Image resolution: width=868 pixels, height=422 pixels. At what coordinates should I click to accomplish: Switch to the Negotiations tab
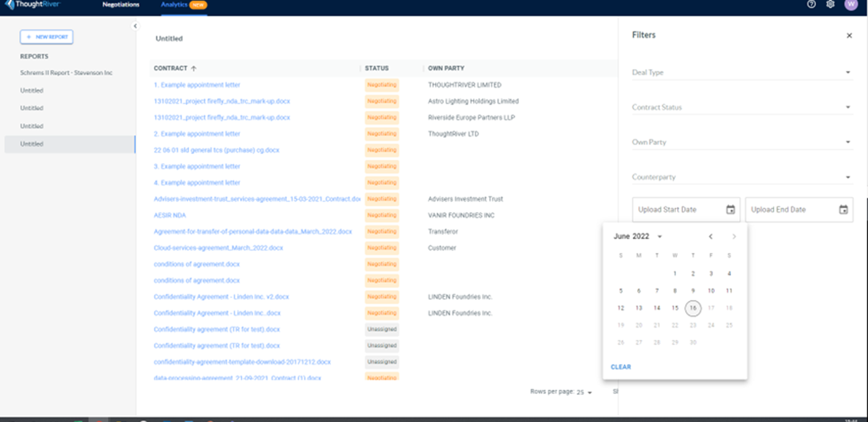click(121, 5)
